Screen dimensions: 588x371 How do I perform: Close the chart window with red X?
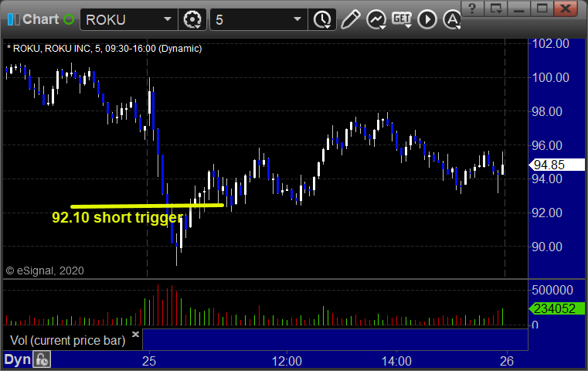[x=566, y=8]
